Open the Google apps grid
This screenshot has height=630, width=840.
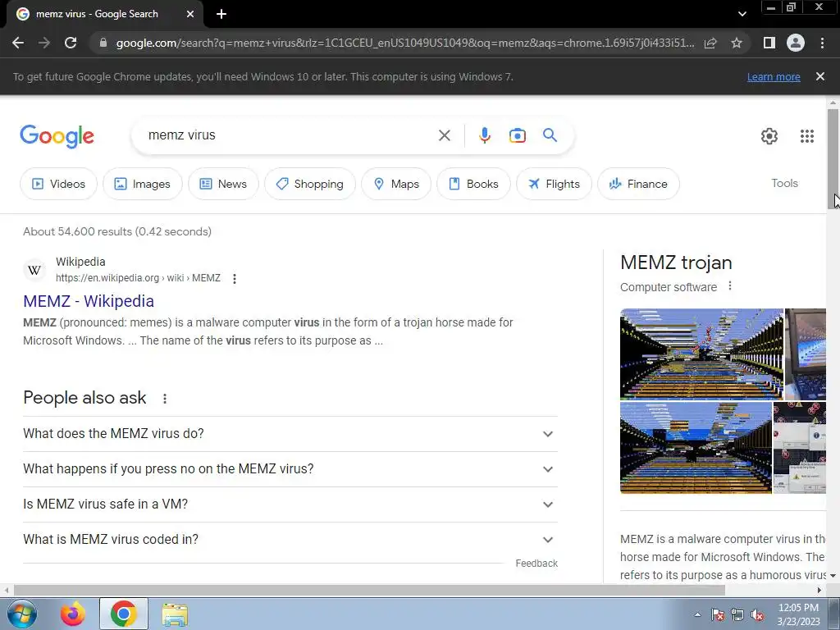click(x=807, y=136)
